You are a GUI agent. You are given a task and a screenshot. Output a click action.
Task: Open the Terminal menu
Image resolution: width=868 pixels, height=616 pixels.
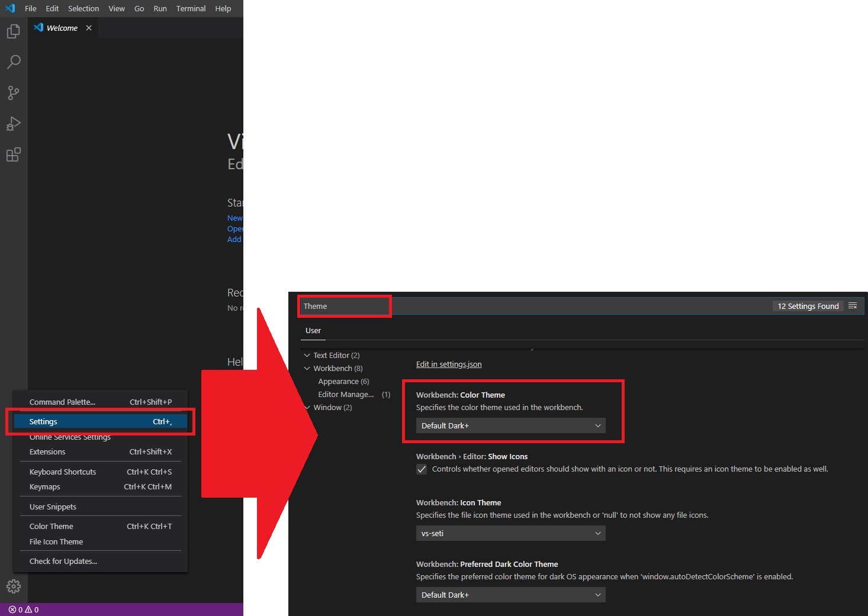(191, 8)
